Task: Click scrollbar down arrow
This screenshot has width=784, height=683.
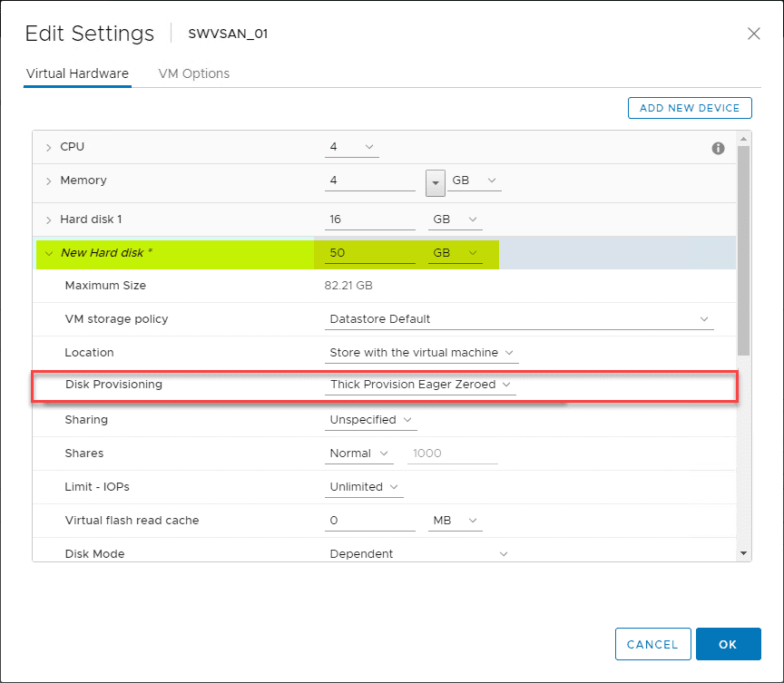Action: click(744, 552)
